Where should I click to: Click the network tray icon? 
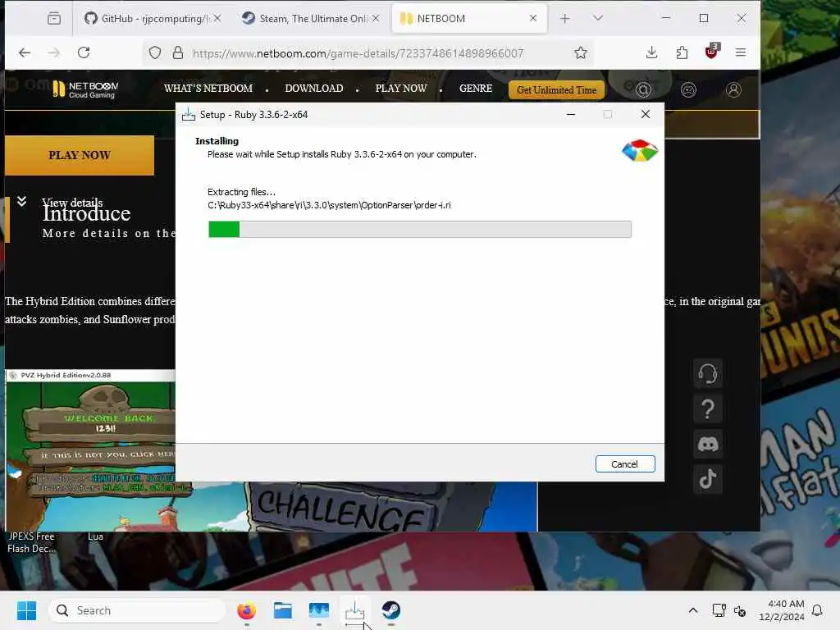pyautogui.click(x=719, y=610)
